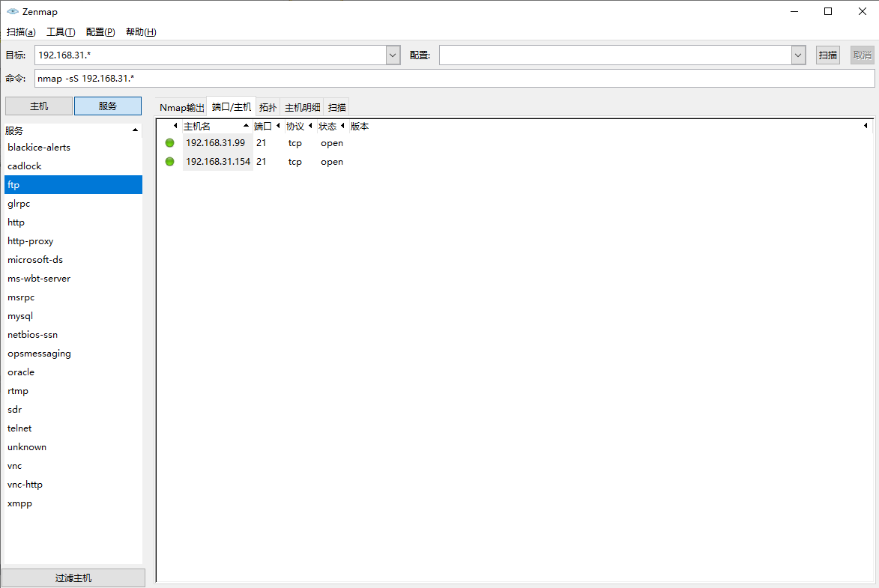Switch to the 拓扑 tab
The width and height of the screenshot is (879, 588).
268,107
